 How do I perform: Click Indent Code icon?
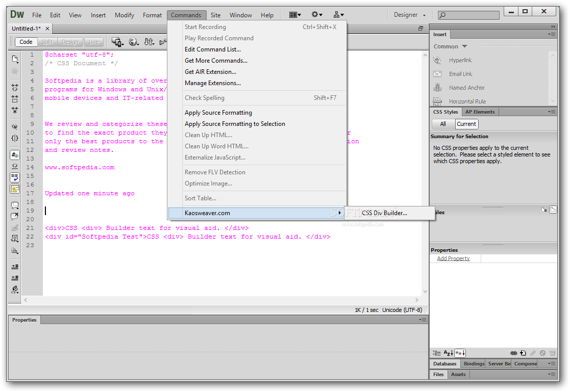(x=14, y=267)
